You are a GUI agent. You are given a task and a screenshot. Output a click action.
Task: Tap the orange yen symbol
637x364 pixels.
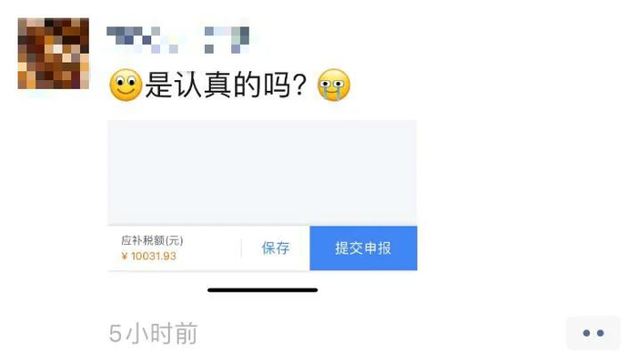(x=125, y=256)
